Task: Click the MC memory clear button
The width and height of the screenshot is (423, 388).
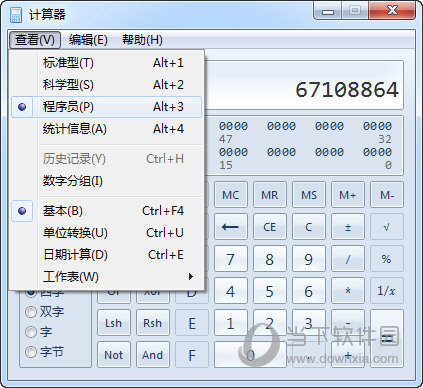Action: point(231,195)
